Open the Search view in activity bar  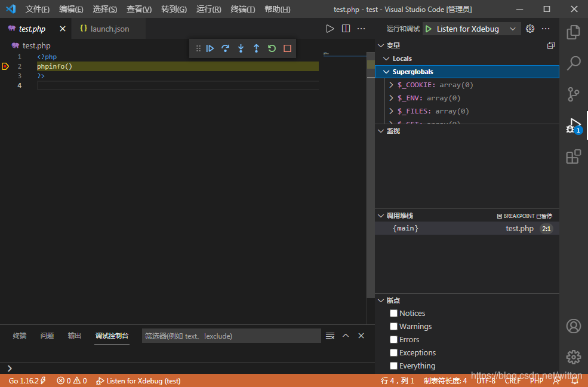pos(573,64)
